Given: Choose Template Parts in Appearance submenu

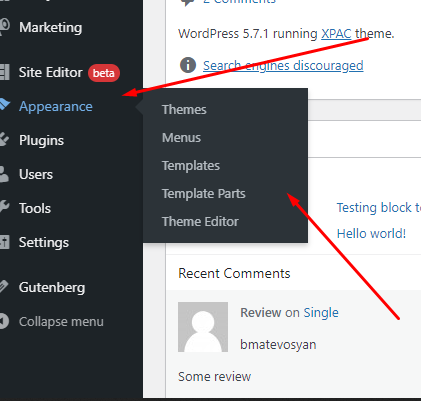Looking at the screenshot, I should coord(204,194).
